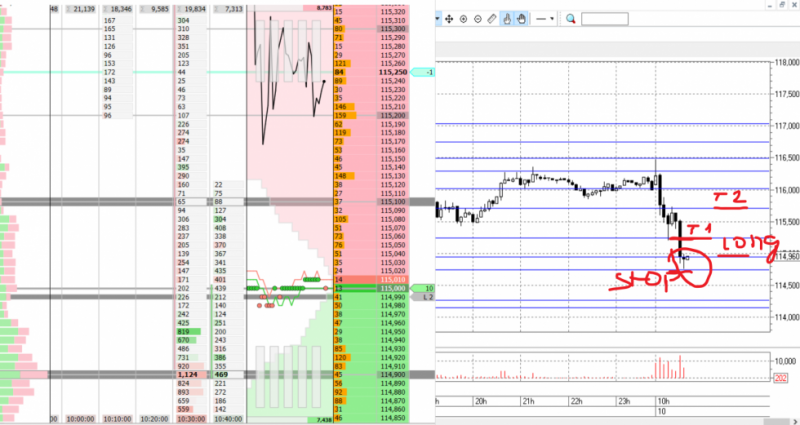Click the 18,346 column total
The width and height of the screenshot is (800, 425).
pos(120,9)
